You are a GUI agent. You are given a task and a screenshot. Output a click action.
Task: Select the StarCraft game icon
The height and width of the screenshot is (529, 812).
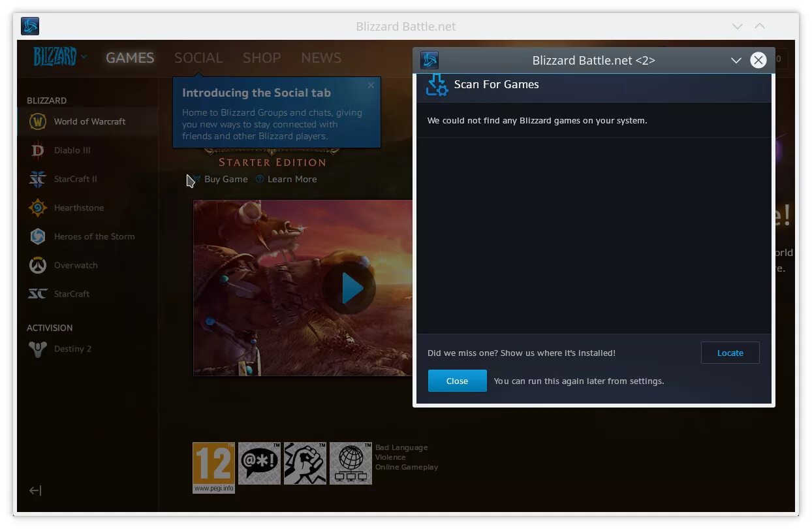(x=38, y=294)
